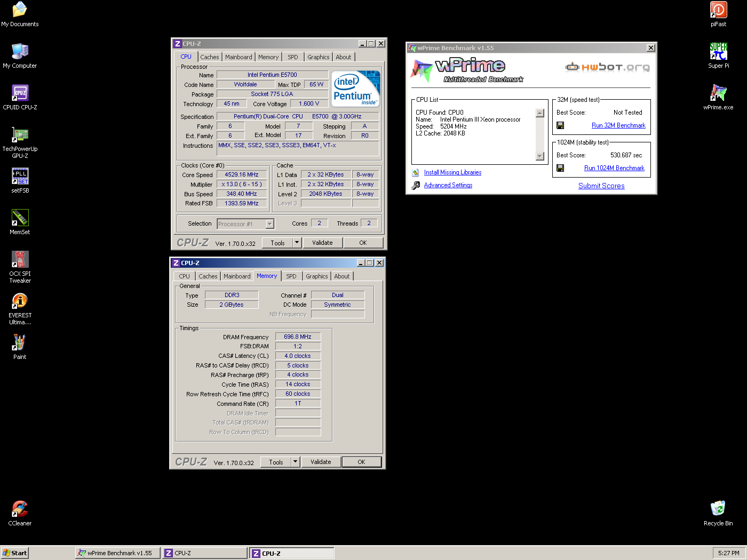Open Memory tab in upper CPU-Z window
The height and width of the screenshot is (560, 747).
pyautogui.click(x=268, y=57)
